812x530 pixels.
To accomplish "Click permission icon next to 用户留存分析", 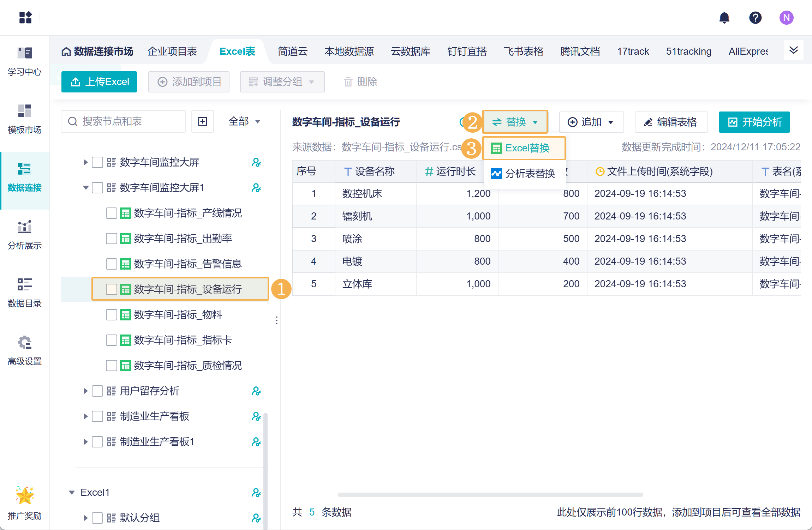I will pyautogui.click(x=256, y=391).
